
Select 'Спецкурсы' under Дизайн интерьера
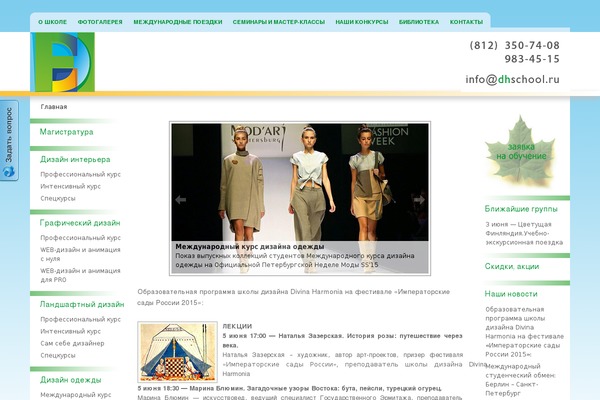[x=58, y=198]
